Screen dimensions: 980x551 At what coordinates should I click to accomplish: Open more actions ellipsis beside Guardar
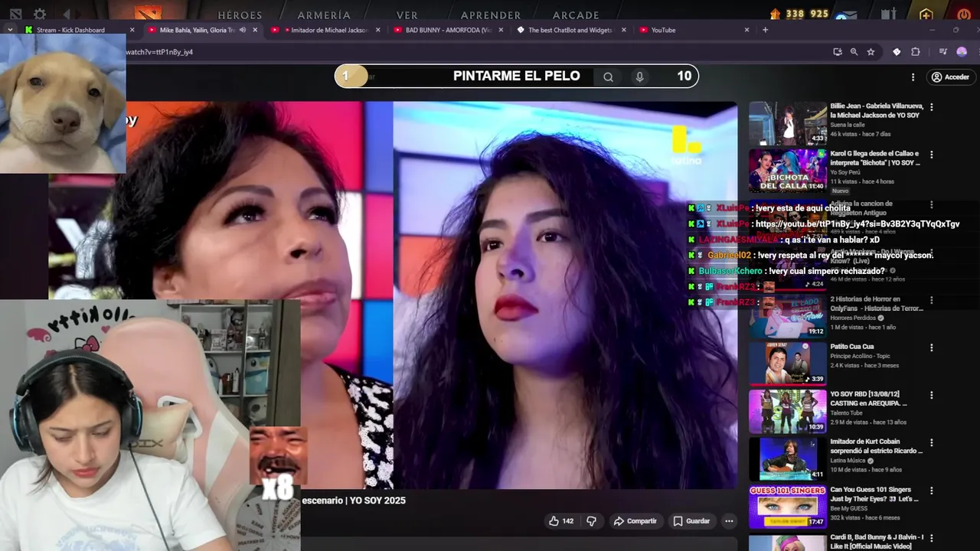coord(729,521)
